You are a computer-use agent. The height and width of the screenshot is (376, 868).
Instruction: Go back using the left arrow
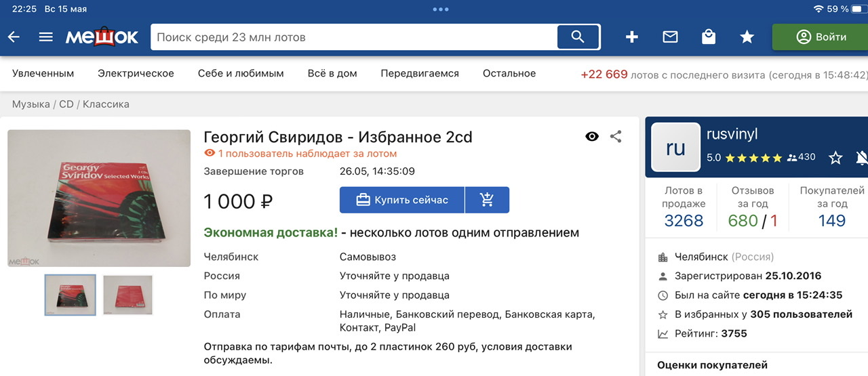[14, 37]
